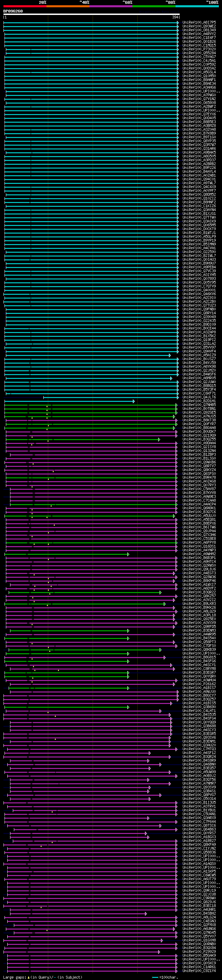Select label UniRef100_Q132N4
Screen dimensions: 222x980
pos(199,451)
